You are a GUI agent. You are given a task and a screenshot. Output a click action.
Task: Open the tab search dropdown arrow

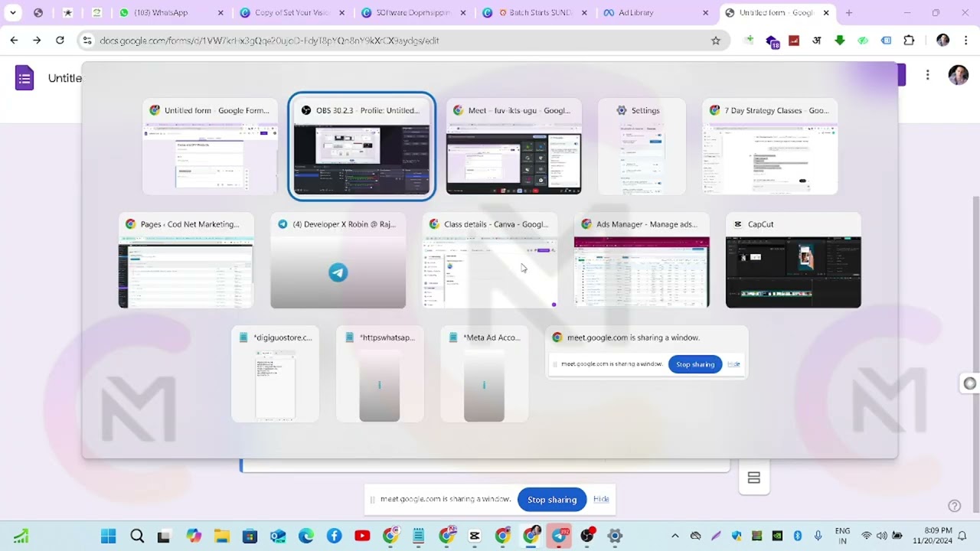click(x=13, y=13)
